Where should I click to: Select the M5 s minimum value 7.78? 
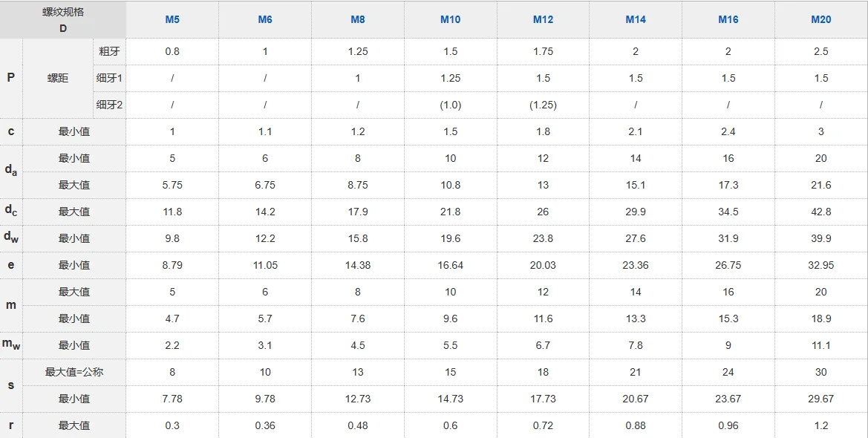tap(172, 399)
